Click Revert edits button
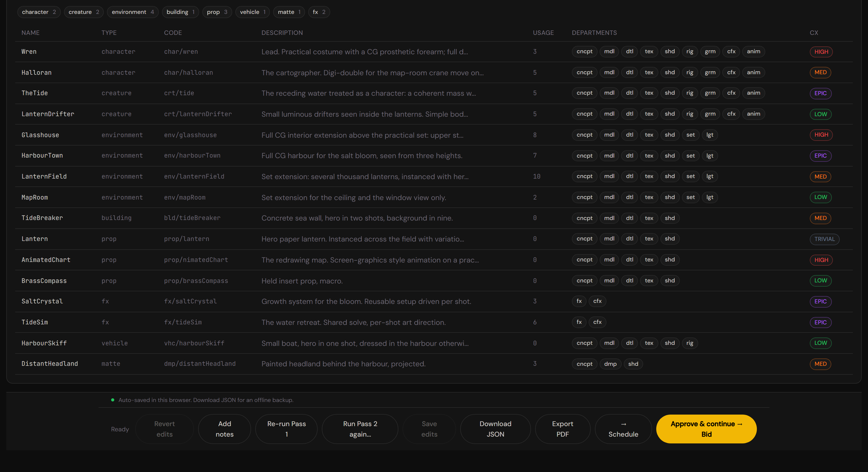This screenshot has width=868, height=472. tap(164, 429)
